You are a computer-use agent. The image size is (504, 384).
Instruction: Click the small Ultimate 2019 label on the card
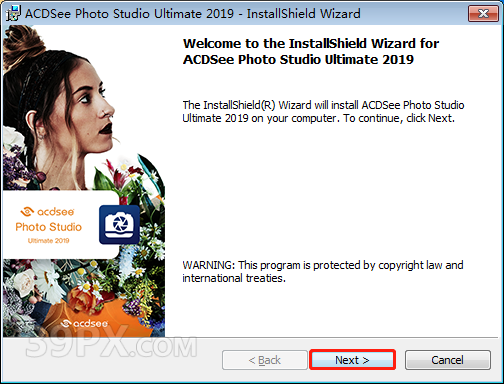click(48, 240)
